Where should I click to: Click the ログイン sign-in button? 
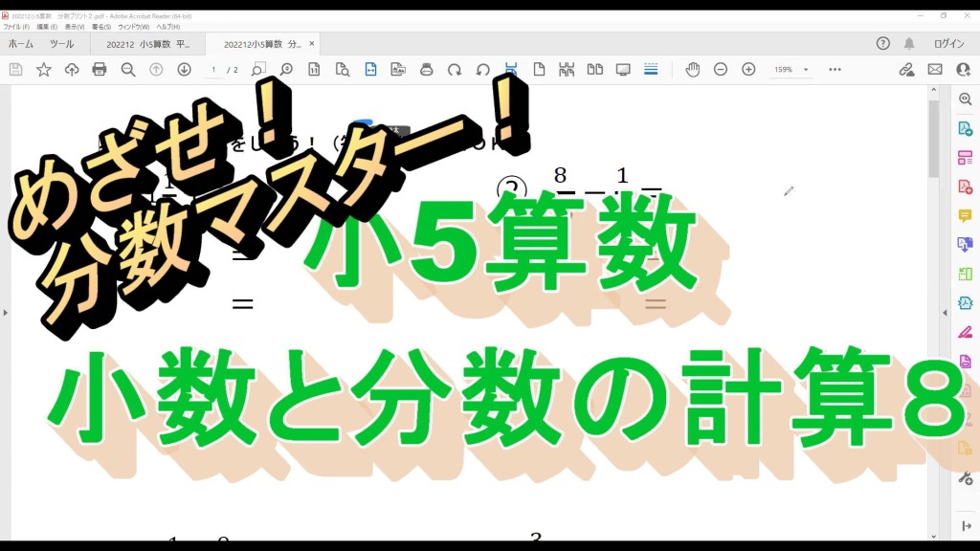pyautogui.click(x=948, y=44)
